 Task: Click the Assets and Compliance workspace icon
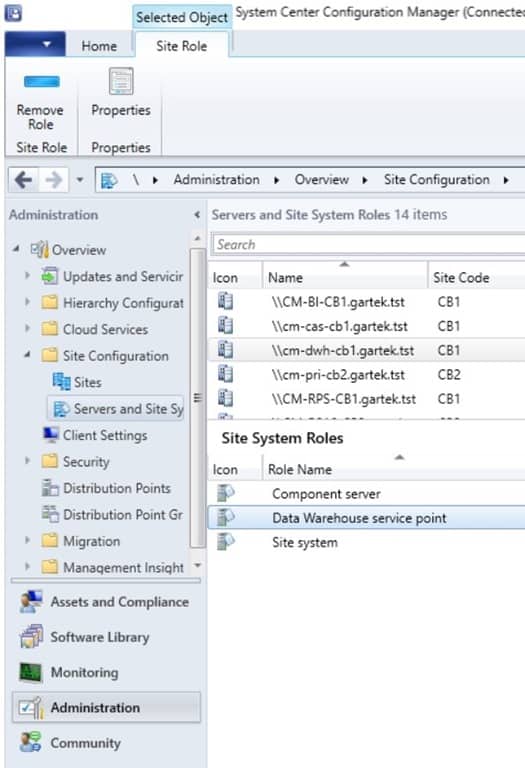pos(31,602)
